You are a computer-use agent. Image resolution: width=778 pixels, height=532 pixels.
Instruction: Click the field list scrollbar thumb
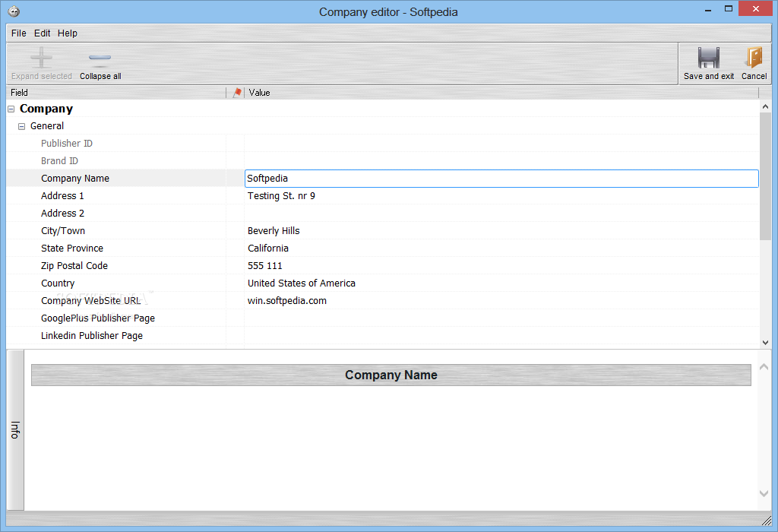(x=765, y=176)
